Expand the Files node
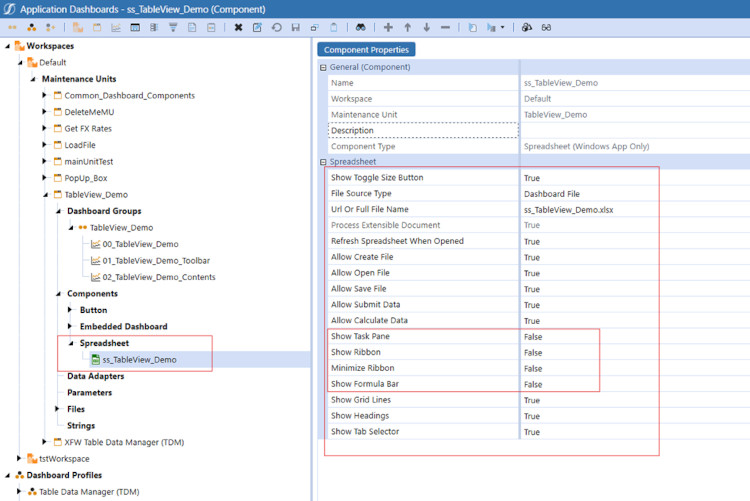This screenshot has width=750, height=501. (57, 409)
